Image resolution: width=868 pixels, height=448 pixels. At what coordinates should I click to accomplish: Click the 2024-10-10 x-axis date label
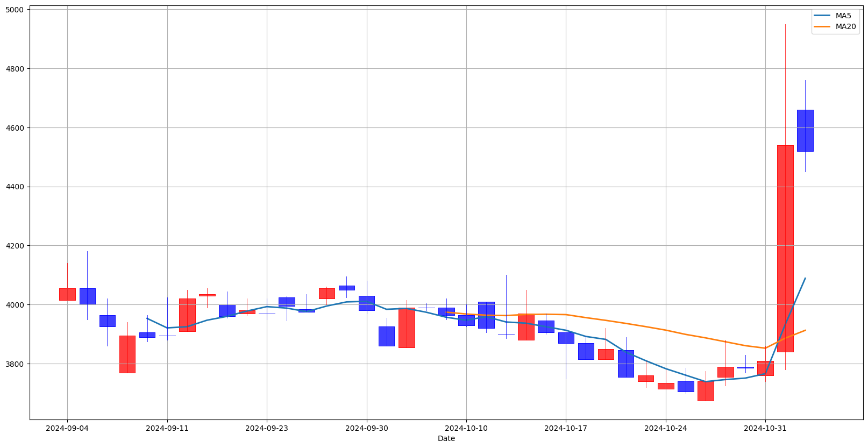466,428
